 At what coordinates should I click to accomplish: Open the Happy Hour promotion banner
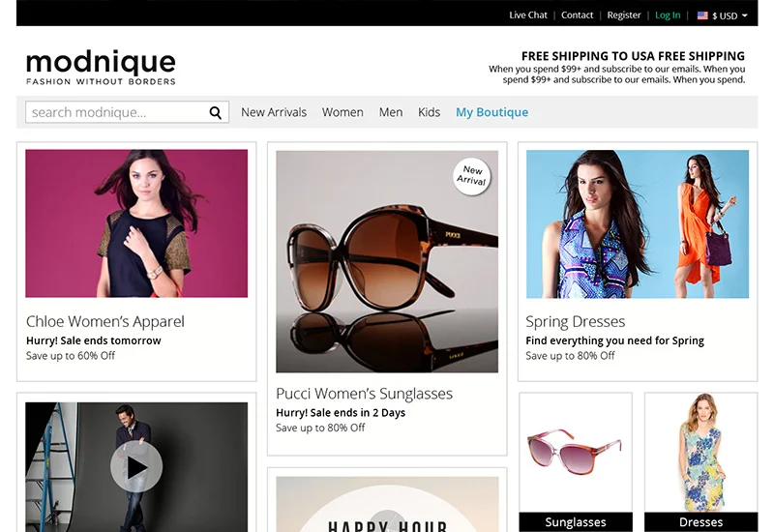387,504
